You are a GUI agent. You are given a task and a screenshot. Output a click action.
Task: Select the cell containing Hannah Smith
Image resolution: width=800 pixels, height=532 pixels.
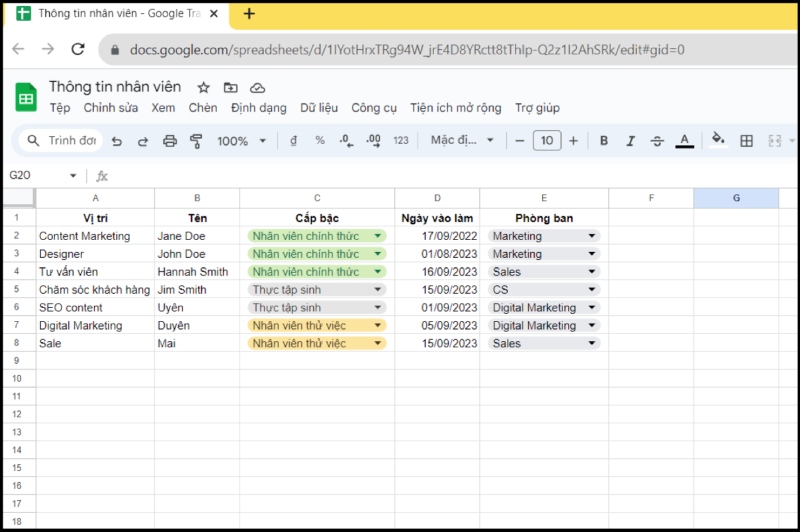click(x=197, y=272)
